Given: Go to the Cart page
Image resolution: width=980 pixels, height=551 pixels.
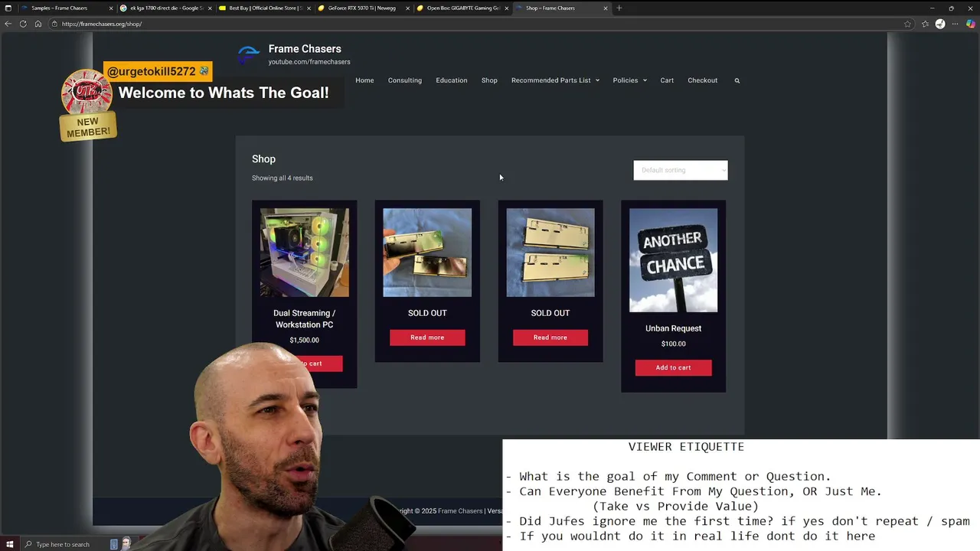Looking at the screenshot, I should [667, 80].
